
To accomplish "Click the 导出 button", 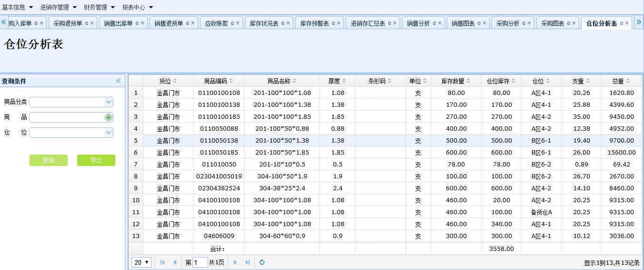I will pyautogui.click(x=96, y=160).
